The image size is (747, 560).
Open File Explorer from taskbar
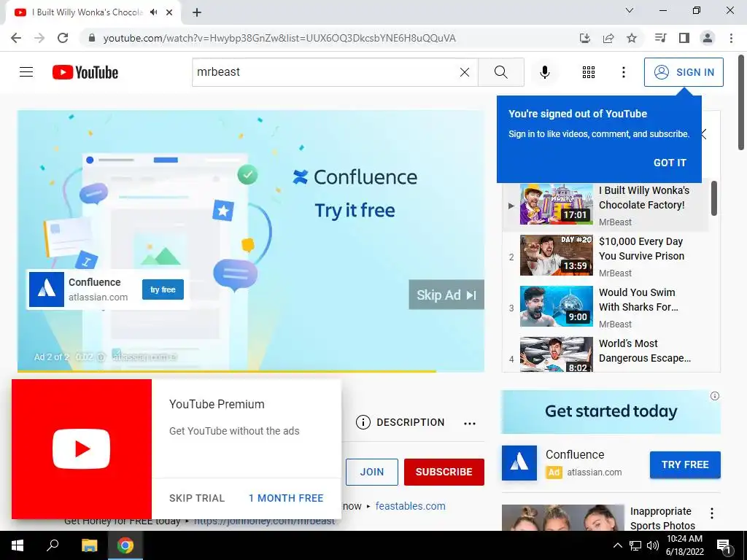89,545
